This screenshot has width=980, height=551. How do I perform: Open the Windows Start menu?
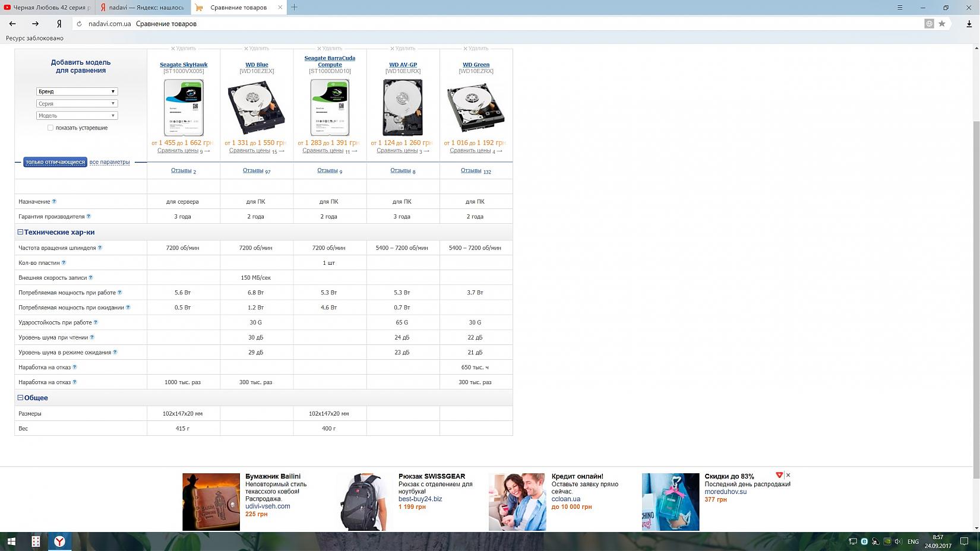(x=11, y=541)
